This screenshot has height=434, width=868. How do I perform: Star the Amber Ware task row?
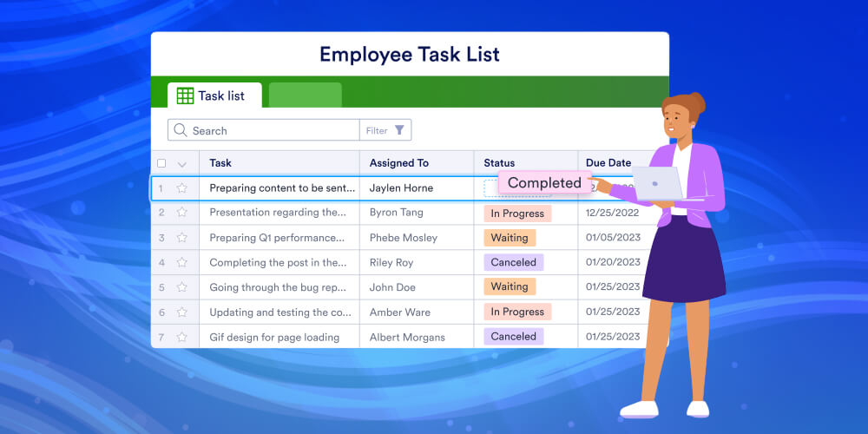182,312
